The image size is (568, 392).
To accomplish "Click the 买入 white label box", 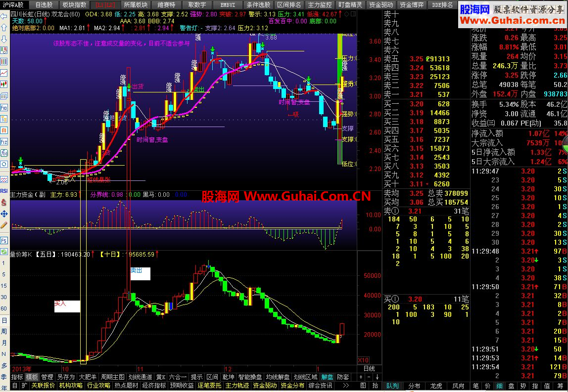I will [67, 306].
